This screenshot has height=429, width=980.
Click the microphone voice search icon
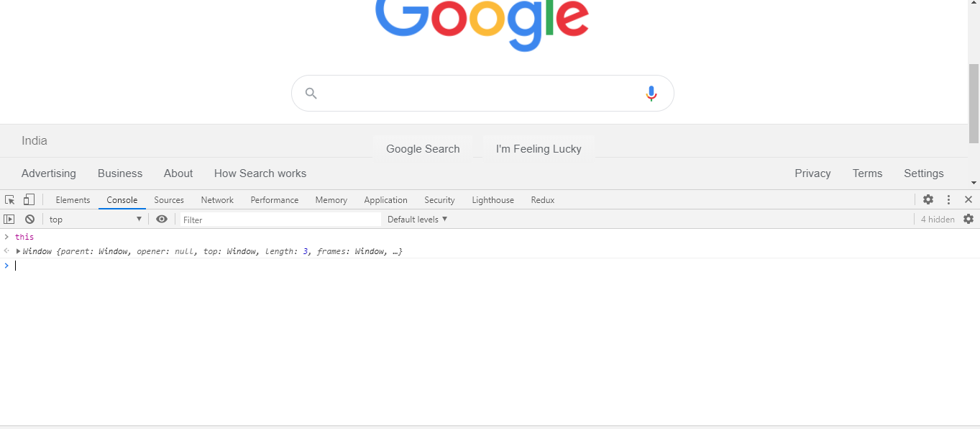click(x=651, y=94)
